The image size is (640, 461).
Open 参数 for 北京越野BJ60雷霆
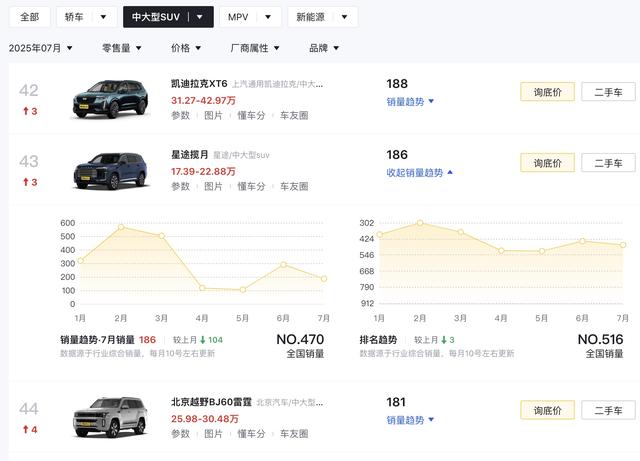pyautogui.click(x=180, y=434)
